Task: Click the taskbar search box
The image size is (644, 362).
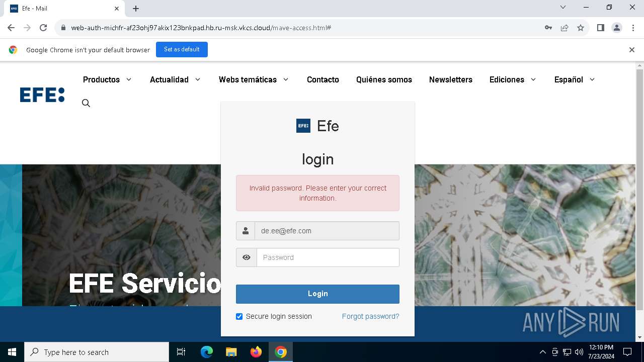Action: point(97,352)
